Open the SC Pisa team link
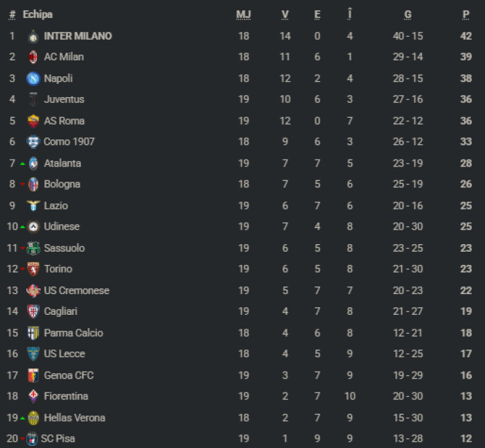The height and width of the screenshot is (448, 485). (58, 439)
